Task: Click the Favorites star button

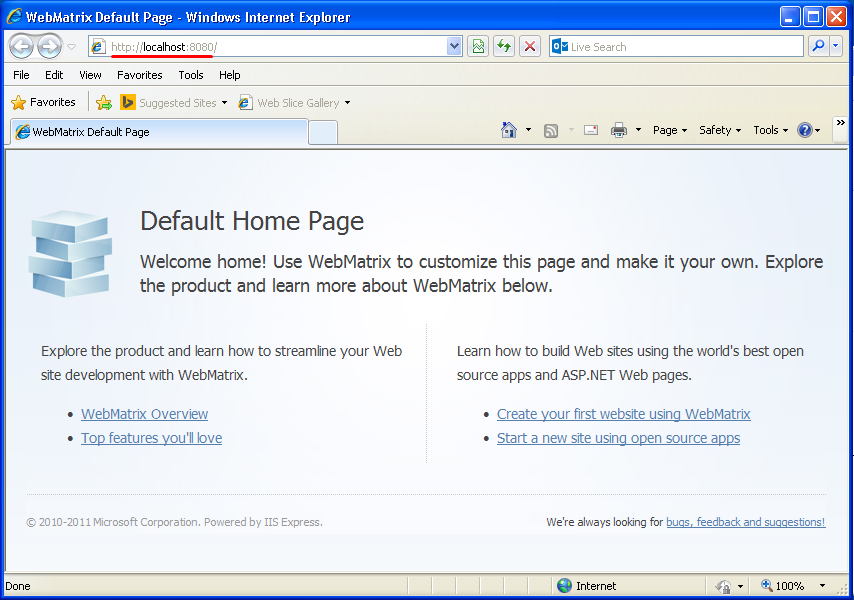Action: click(44, 102)
